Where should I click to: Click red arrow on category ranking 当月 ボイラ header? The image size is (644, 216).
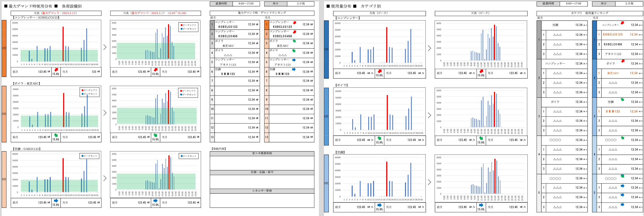click(623, 61)
